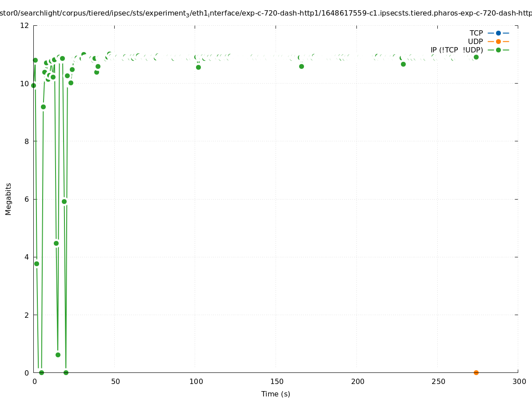
Task: Click the green data point just below 4 Megabits
Action: click(36, 264)
